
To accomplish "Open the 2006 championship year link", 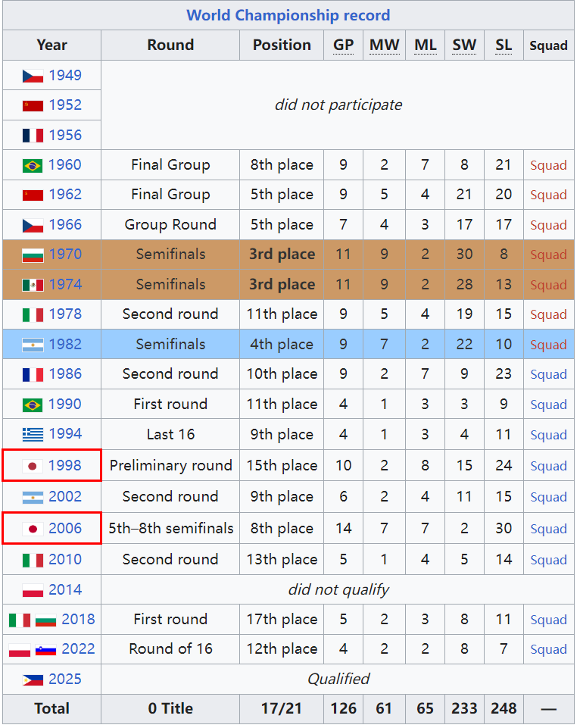I will [65, 528].
